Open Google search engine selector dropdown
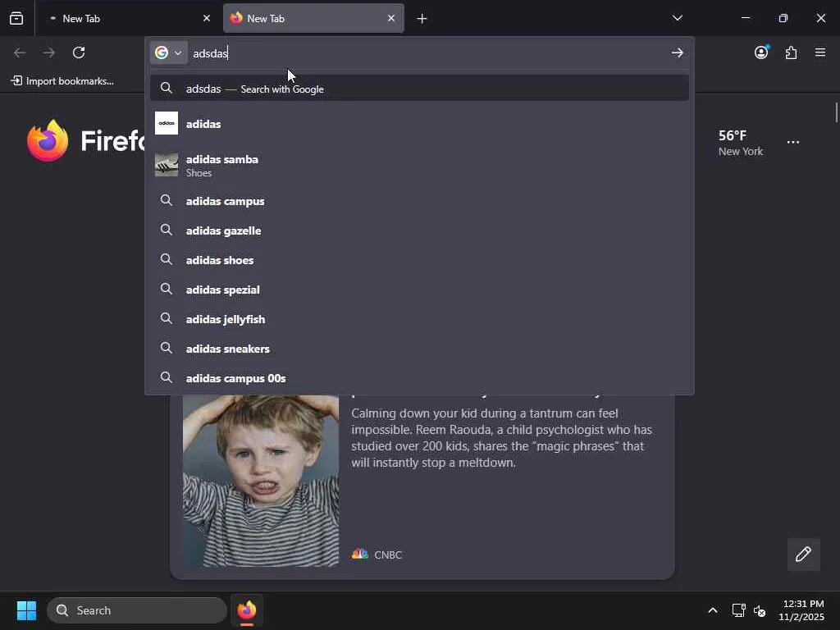 point(169,52)
